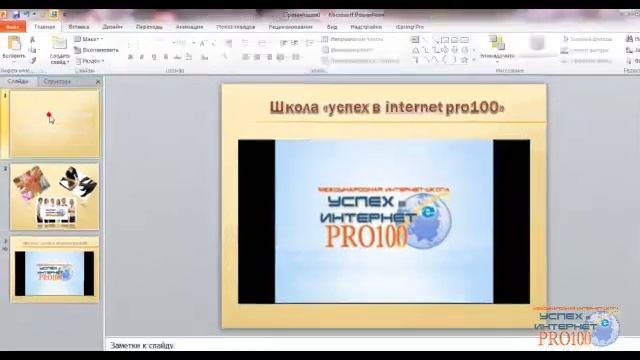Click the Экспресс-стили quick styles button

(x=537, y=46)
